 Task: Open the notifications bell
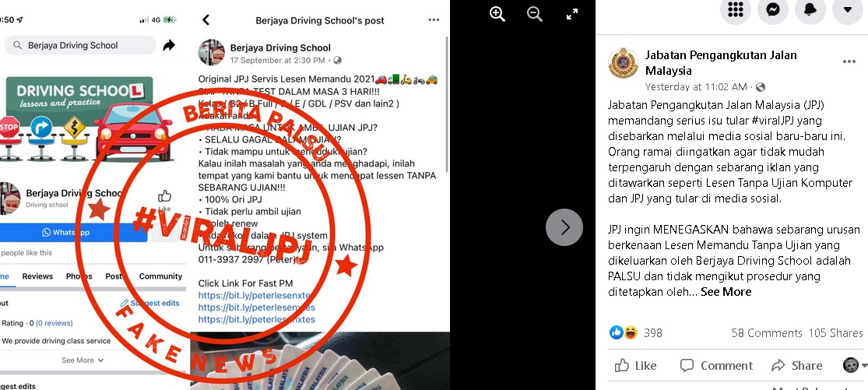tap(810, 9)
